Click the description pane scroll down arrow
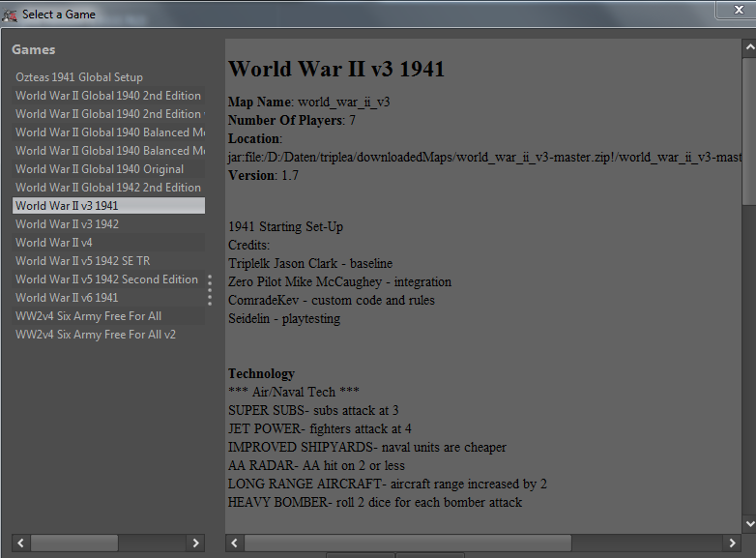This screenshot has width=756, height=558. click(750, 524)
